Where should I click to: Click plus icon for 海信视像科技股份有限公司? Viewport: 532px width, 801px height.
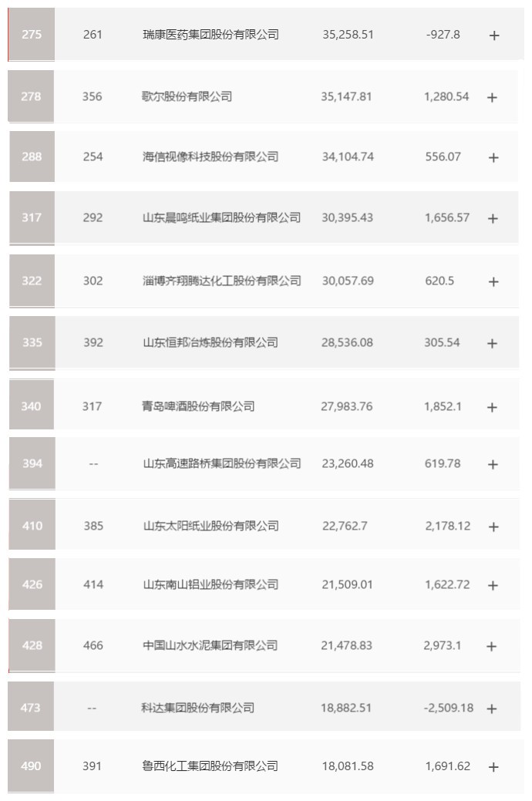pos(493,157)
